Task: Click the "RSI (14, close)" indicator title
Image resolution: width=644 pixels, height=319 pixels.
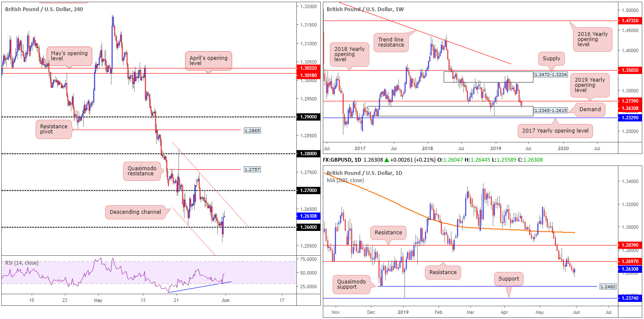Action: tap(21, 263)
